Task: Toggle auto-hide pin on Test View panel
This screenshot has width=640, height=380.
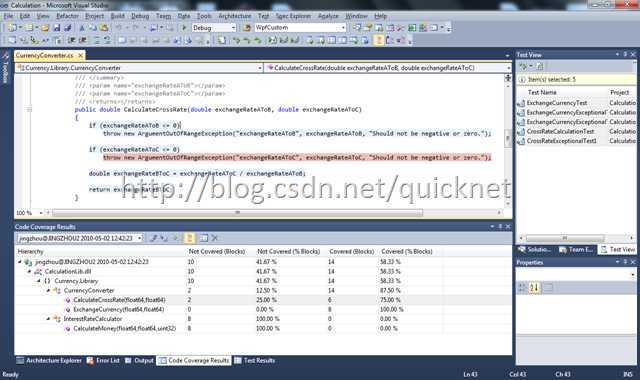Action: click(x=625, y=54)
